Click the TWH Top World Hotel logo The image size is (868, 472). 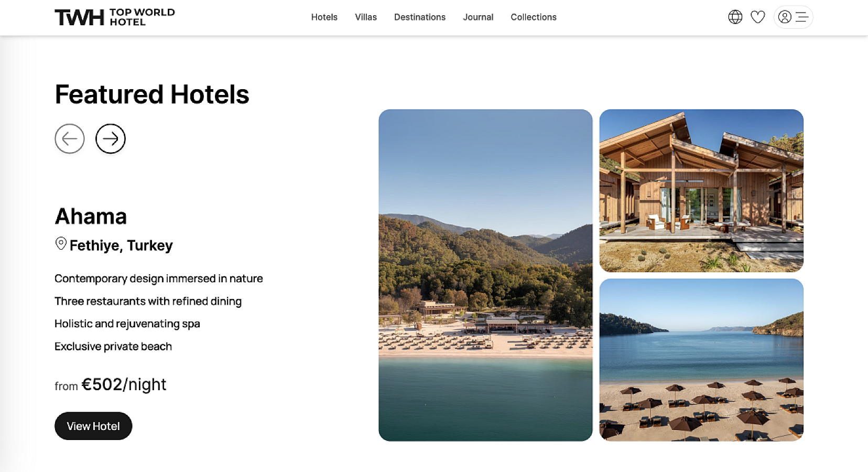pos(115,17)
